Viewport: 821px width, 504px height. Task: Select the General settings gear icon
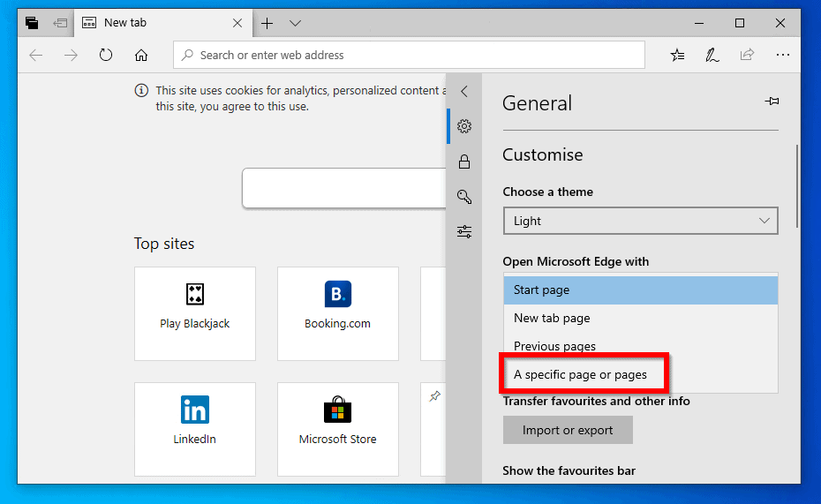click(x=463, y=126)
